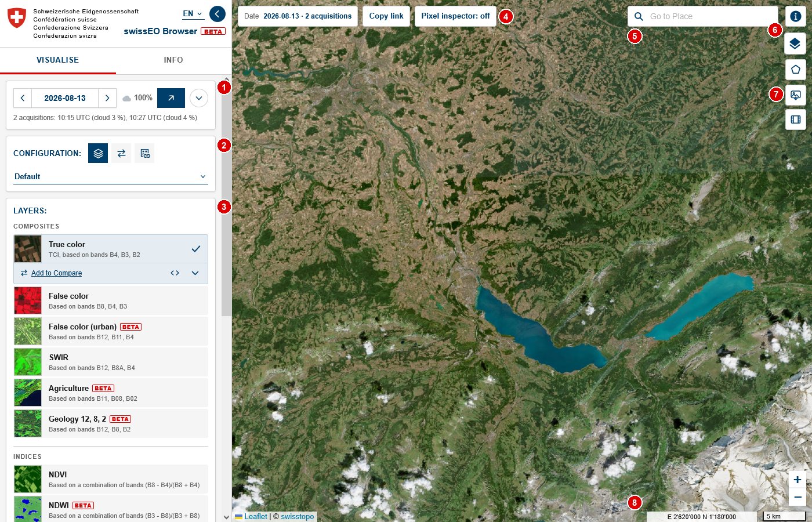Select the Geology 12, 8, 2 layer

click(111, 423)
